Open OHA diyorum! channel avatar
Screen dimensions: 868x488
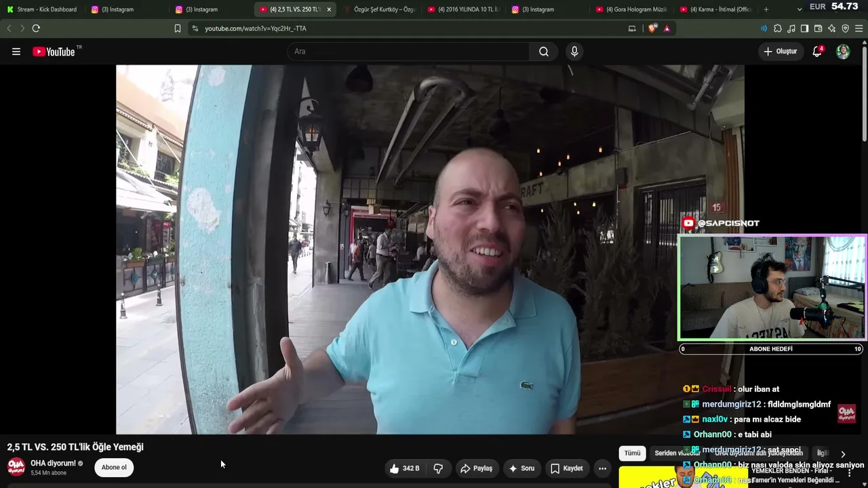(x=16, y=467)
